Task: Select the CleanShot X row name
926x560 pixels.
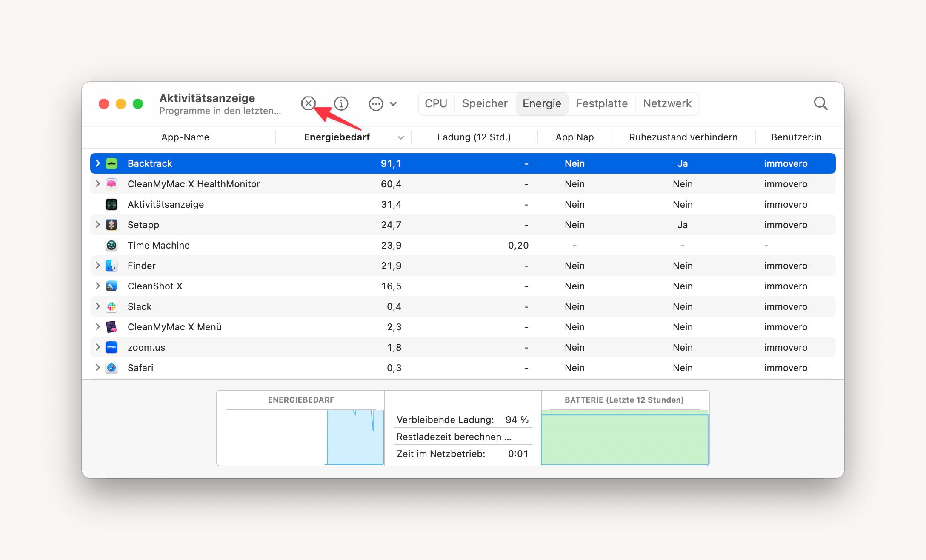Action: click(x=155, y=286)
